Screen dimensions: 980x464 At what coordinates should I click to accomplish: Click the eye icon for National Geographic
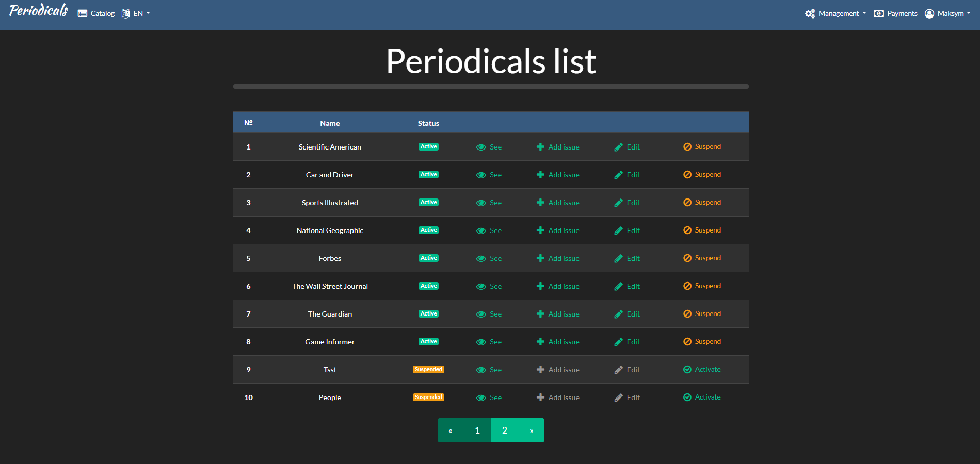[x=481, y=230]
